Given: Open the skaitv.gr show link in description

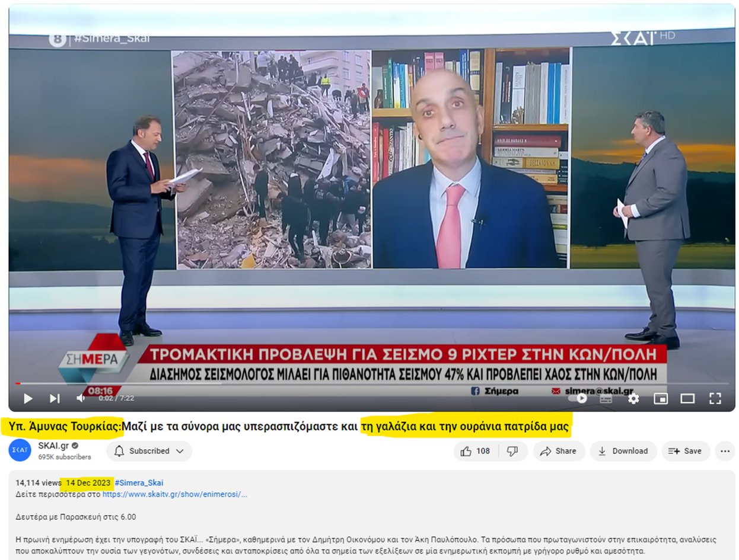Looking at the screenshot, I should pyautogui.click(x=174, y=494).
